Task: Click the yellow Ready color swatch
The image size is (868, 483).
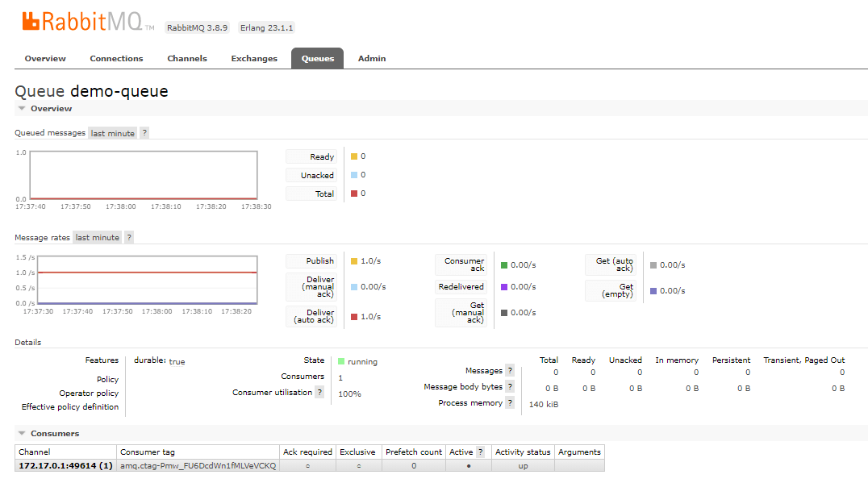Action: [354, 156]
